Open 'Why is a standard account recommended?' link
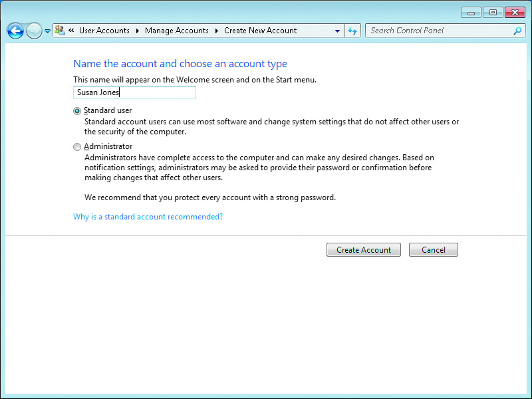 pyautogui.click(x=148, y=217)
